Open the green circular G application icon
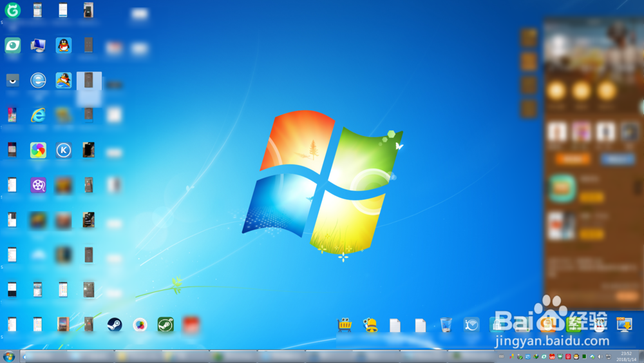Viewport: 644px width, 363px height. coord(12,10)
